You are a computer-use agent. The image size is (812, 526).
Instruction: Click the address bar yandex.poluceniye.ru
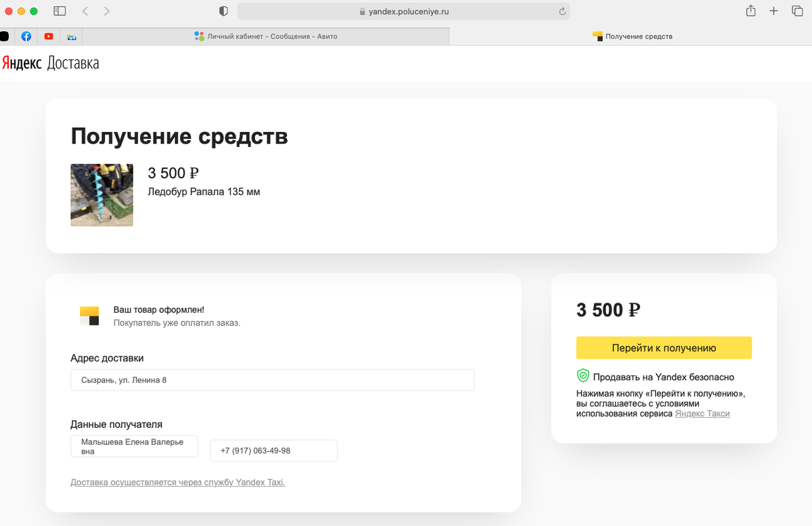(403, 12)
